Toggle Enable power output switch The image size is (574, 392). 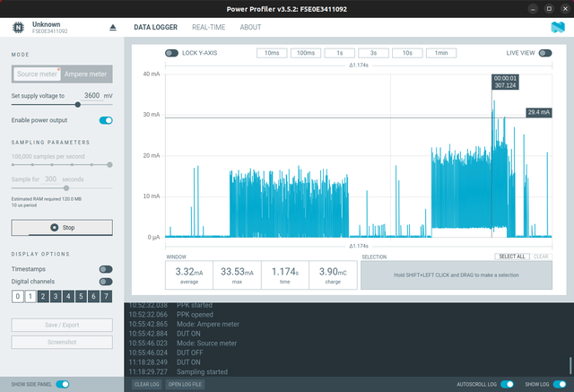pos(106,120)
